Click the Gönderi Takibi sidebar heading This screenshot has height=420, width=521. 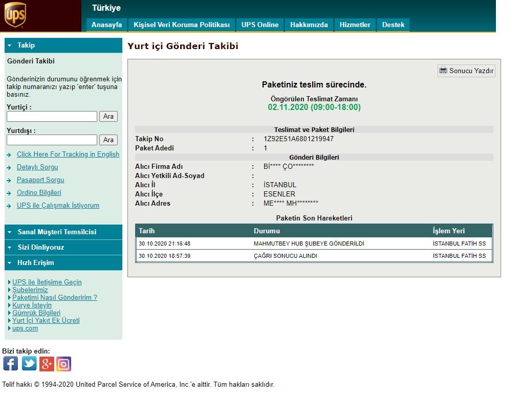click(x=31, y=61)
